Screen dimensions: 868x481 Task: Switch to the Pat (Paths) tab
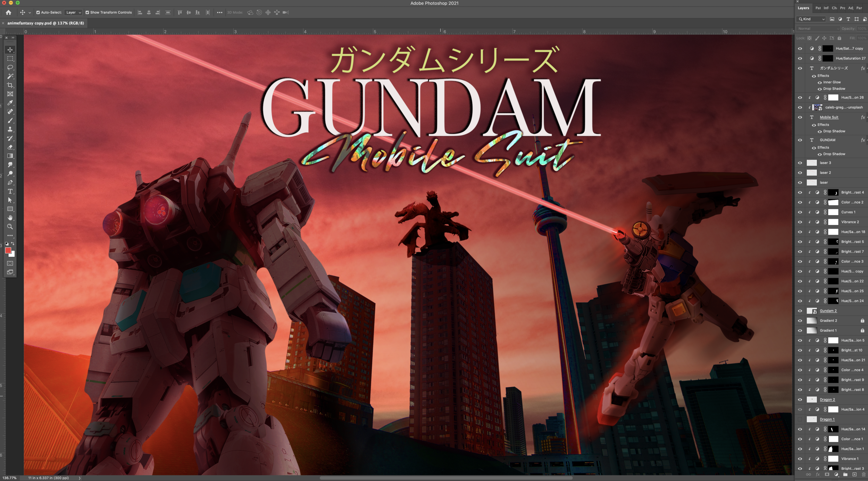[818, 8]
